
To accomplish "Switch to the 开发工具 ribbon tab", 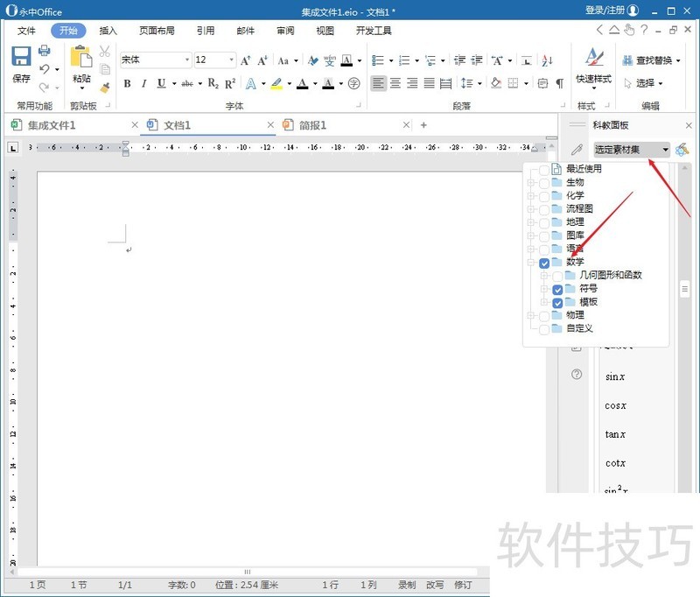I will [x=374, y=31].
